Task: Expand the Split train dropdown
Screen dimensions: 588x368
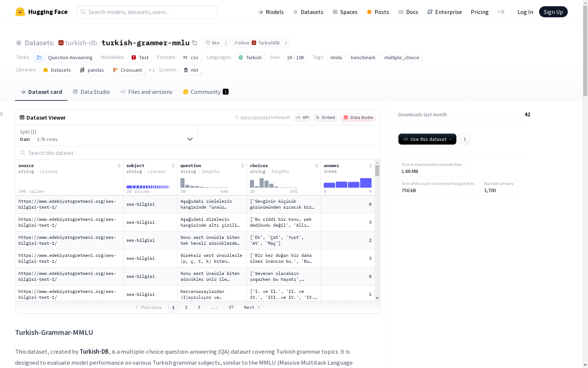Action: pos(106,135)
